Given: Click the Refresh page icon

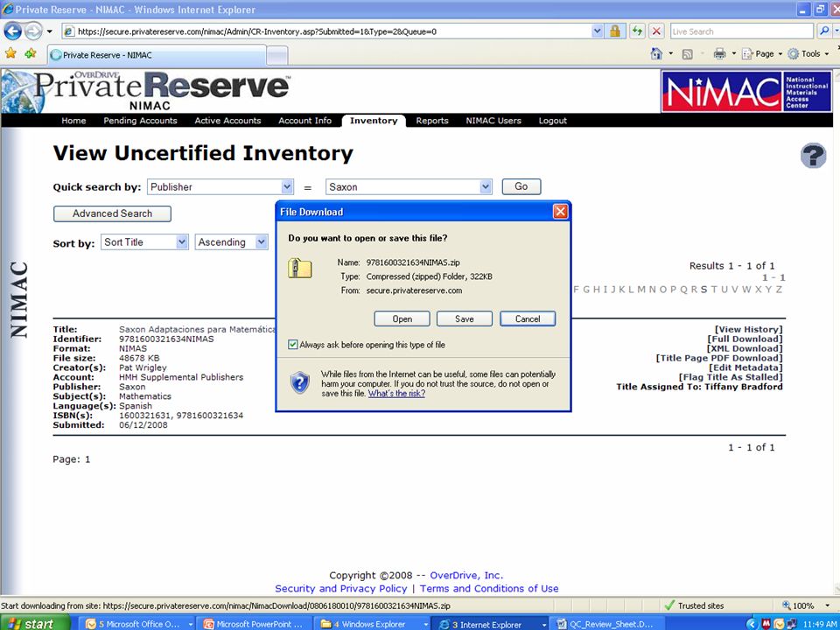Looking at the screenshot, I should [636, 31].
